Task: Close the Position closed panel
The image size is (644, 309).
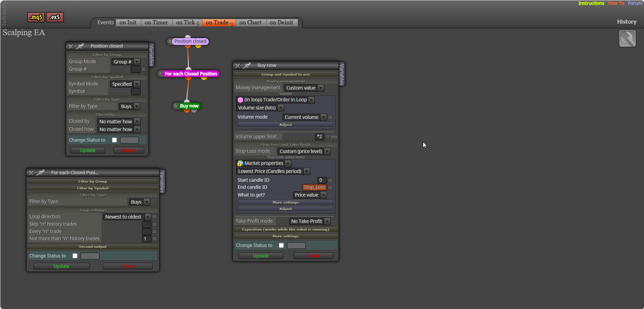Action: [x=70, y=46]
